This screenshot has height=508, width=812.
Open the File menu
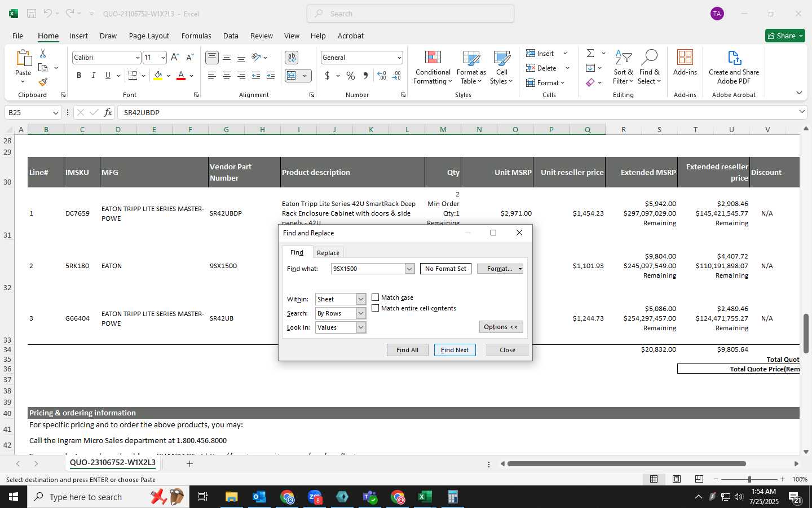click(x=18, y=36)
